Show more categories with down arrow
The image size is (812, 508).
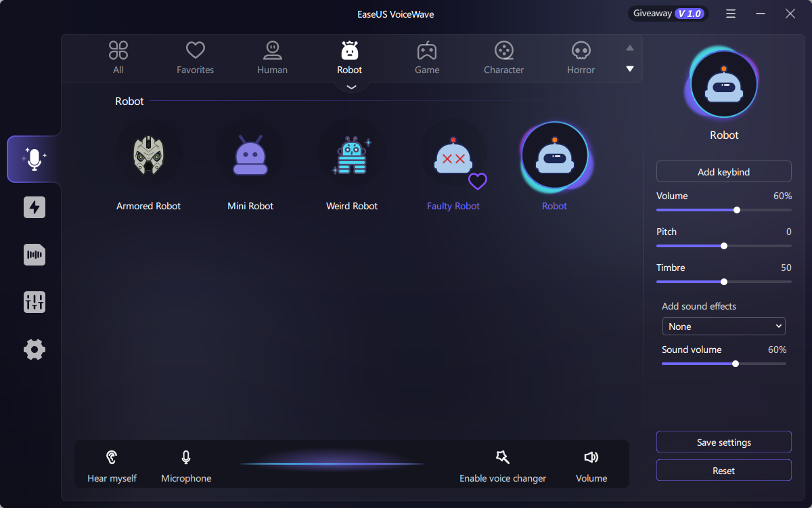coord(630,68)
